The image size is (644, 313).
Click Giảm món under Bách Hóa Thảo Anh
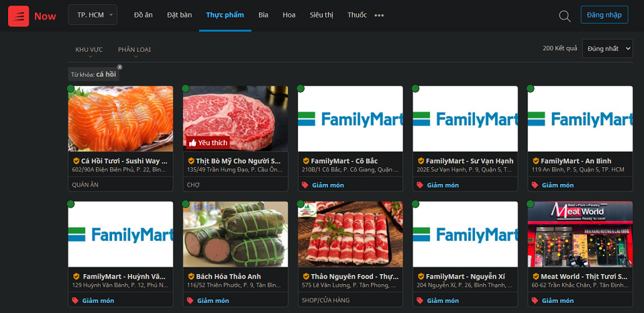[x=213, y=301]
